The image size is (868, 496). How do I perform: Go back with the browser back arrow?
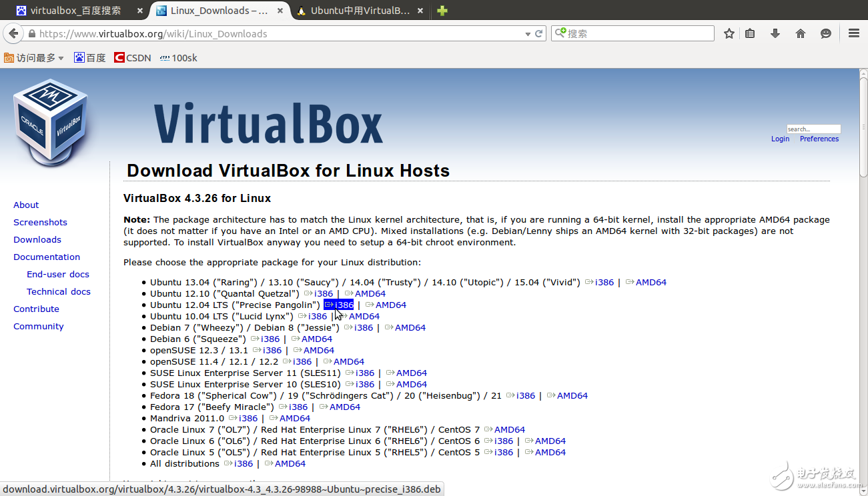13,33
